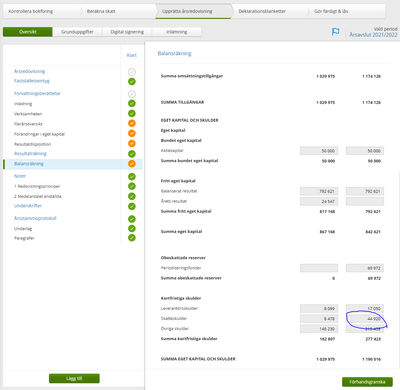Click Skatteskulder field showing 44 920

tap(365, 319)
